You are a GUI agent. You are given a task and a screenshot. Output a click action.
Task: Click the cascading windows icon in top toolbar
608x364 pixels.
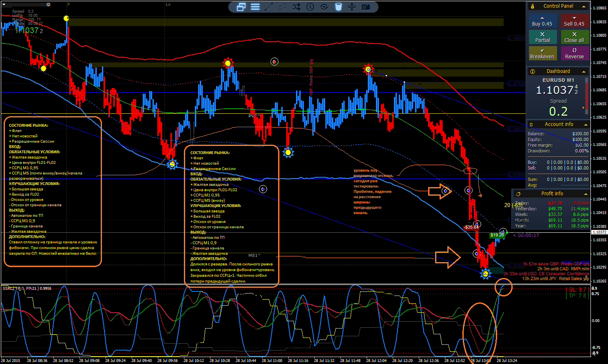(241, 7)
